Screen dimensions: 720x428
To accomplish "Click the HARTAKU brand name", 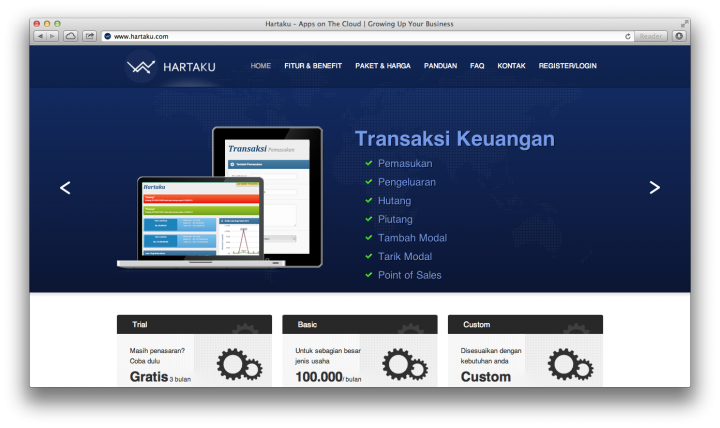I will [189, 67].
